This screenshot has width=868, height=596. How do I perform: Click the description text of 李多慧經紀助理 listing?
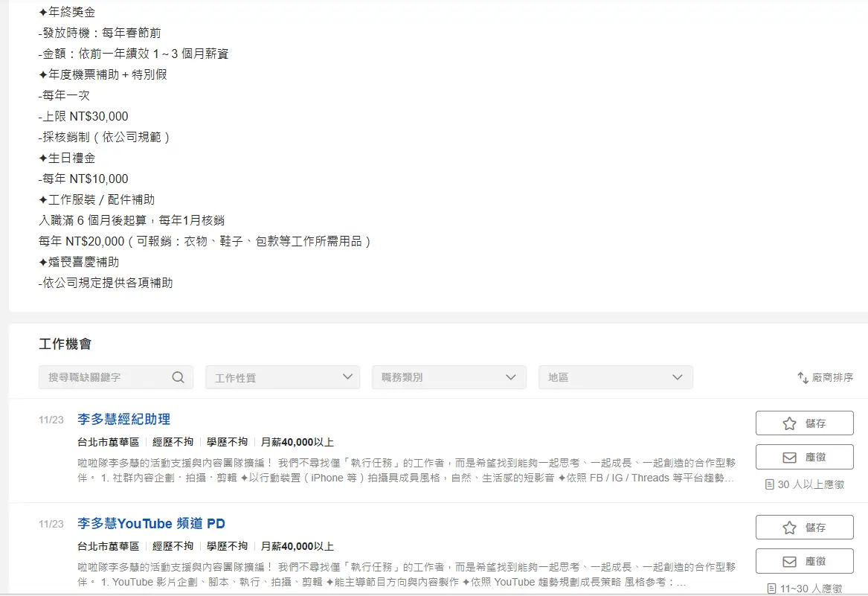pos(406,470)
